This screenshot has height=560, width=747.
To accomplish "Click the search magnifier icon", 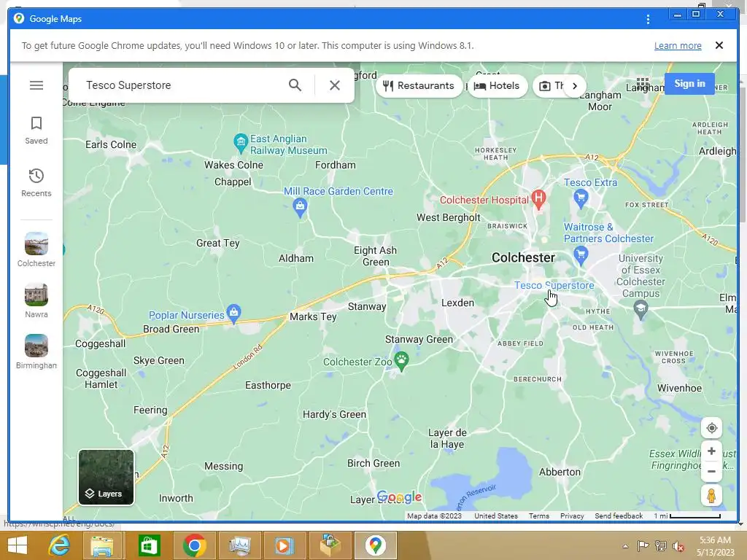I will point(295,85).
